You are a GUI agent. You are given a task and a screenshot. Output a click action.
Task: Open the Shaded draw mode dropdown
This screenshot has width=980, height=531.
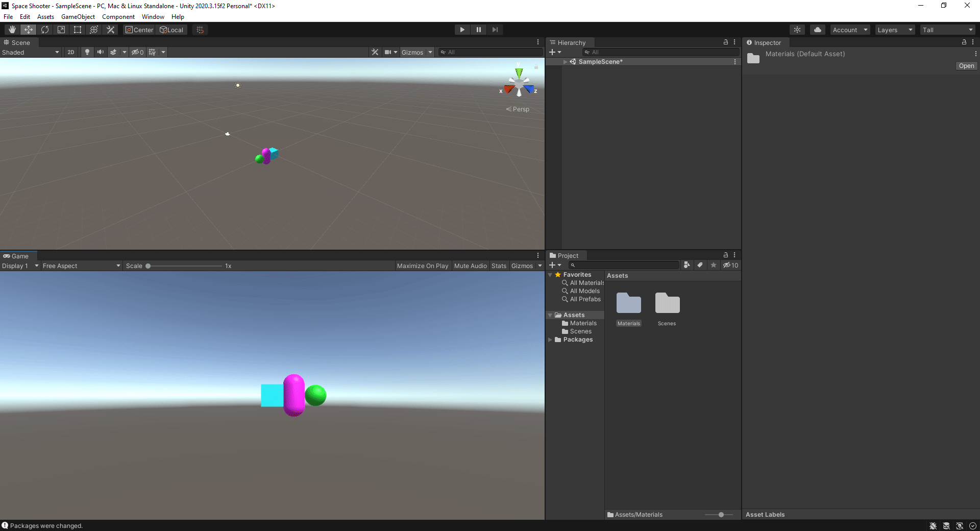(x=31, y=52)
